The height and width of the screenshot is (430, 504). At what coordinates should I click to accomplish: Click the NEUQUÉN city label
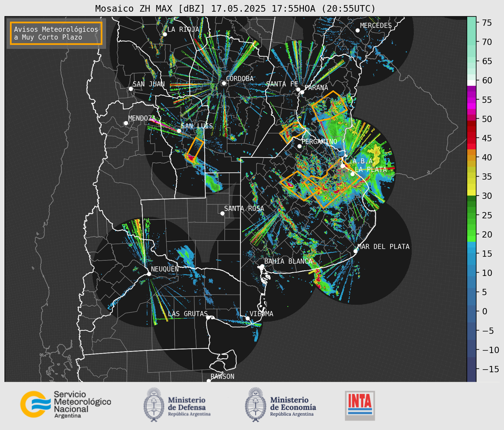pyautogui.click(x=165, y=269)
